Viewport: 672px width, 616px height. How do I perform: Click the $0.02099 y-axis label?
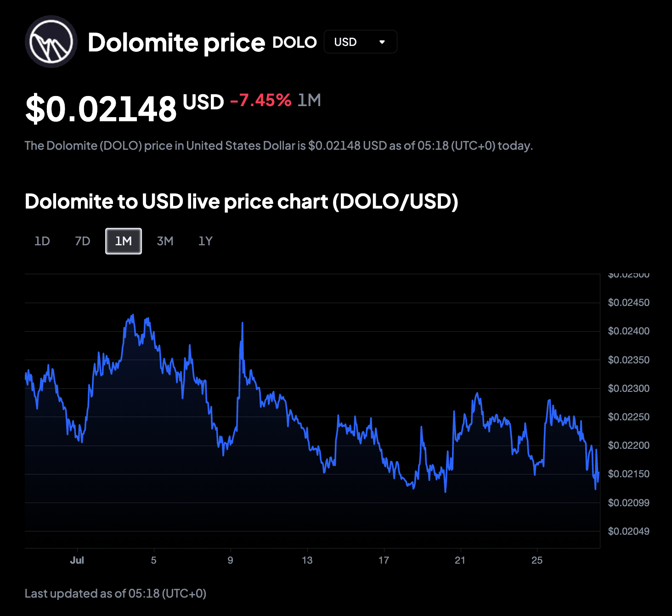click(x=628, y=503)
